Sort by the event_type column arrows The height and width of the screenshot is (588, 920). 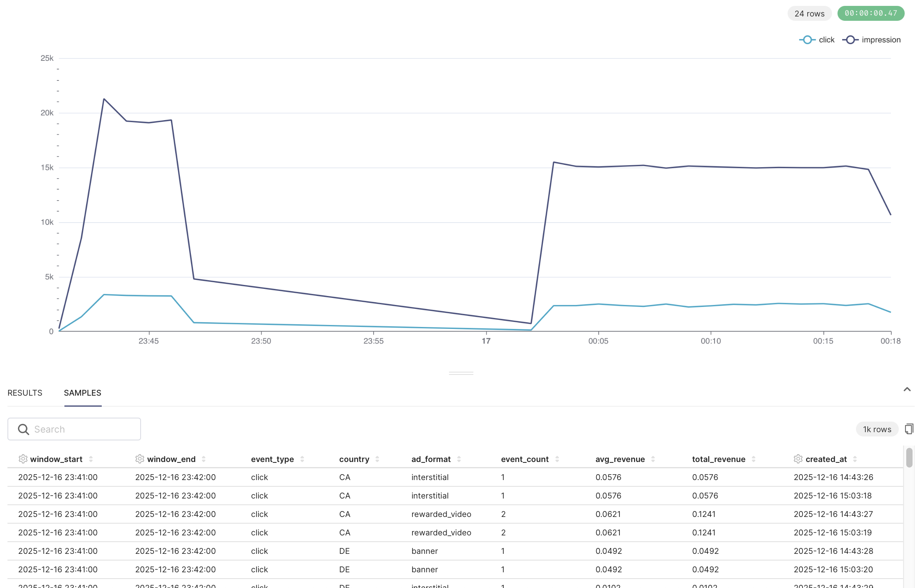click(x=302, y=459)
